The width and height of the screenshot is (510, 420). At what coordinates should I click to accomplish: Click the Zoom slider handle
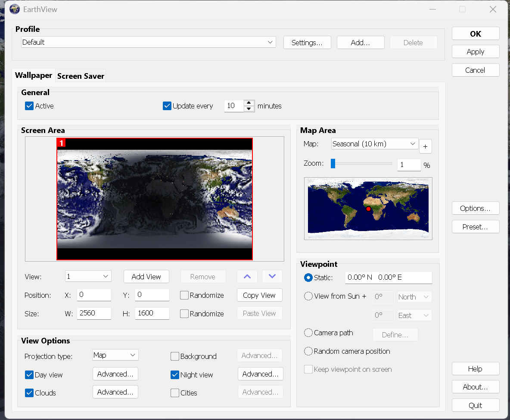tap(333, 164)
